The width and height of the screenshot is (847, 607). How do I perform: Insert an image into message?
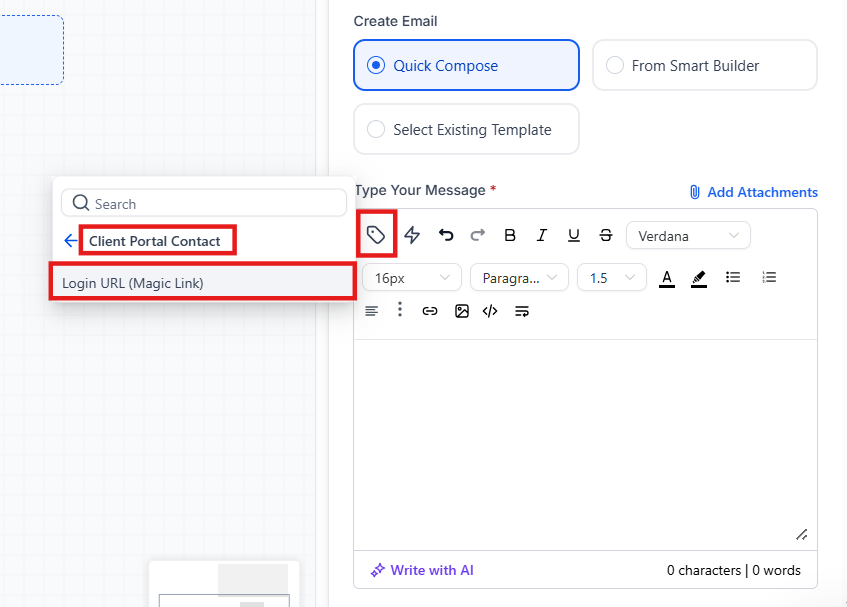[462, 311]
